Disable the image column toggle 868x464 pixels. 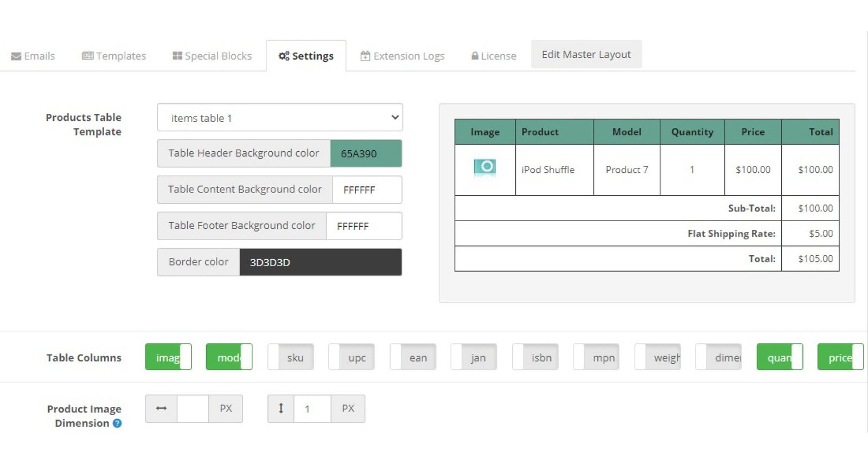pos(168,357)
